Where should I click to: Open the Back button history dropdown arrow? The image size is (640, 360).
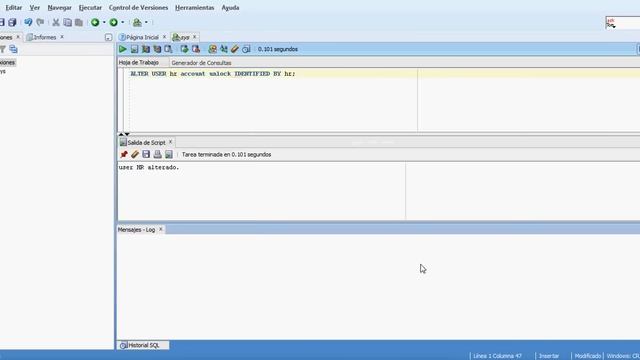pyautogui.click(x=104, y=22)
